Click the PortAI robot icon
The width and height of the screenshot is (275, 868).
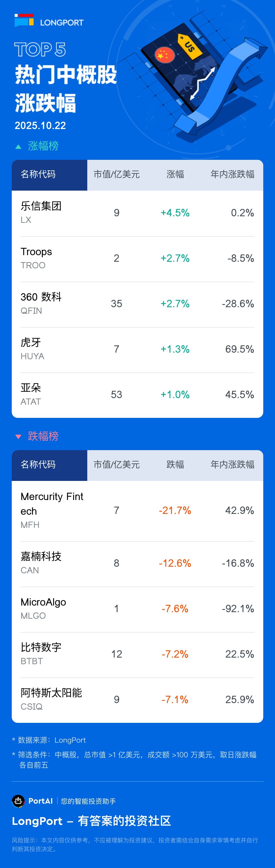pos(18,801)
